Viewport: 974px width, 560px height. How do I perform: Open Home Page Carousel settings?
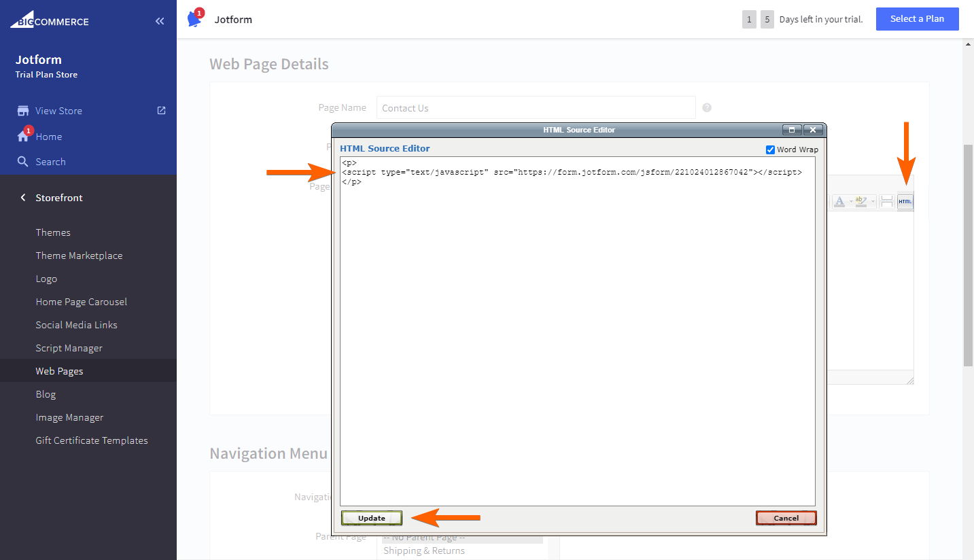pos(81,302)
